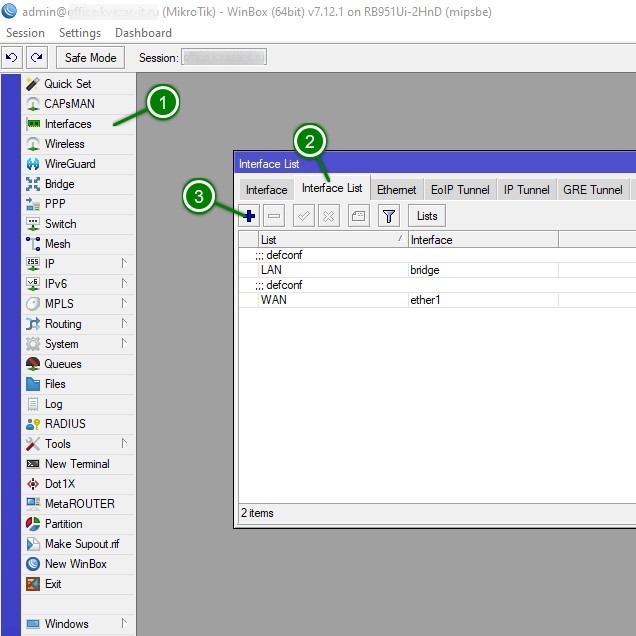
Task: Open IPv6 menu item
Action: [79, 284]
